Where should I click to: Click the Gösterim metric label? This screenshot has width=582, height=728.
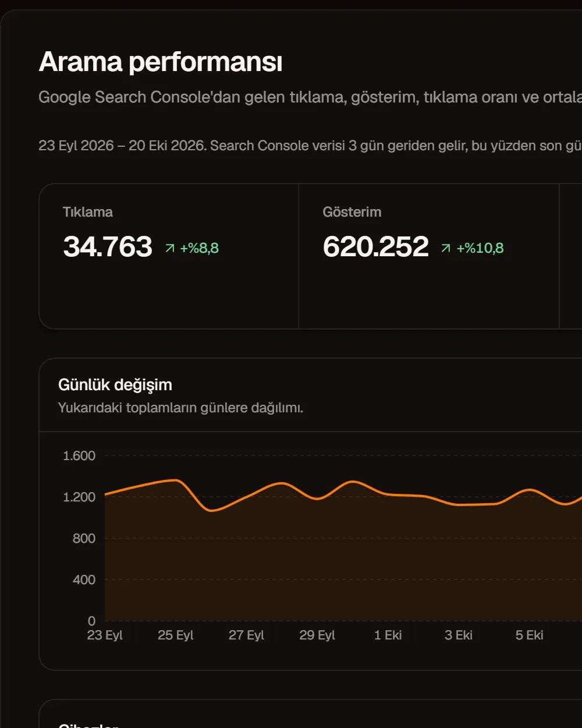[x=352, y=212]
